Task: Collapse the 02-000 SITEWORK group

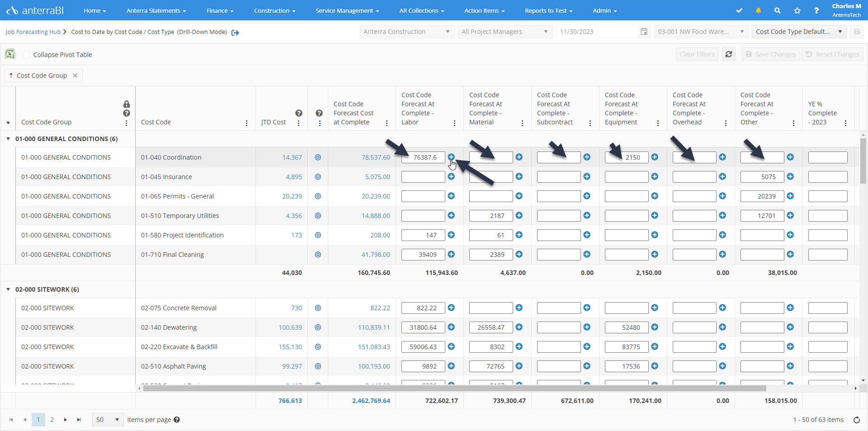Action: tap(8, 289)
